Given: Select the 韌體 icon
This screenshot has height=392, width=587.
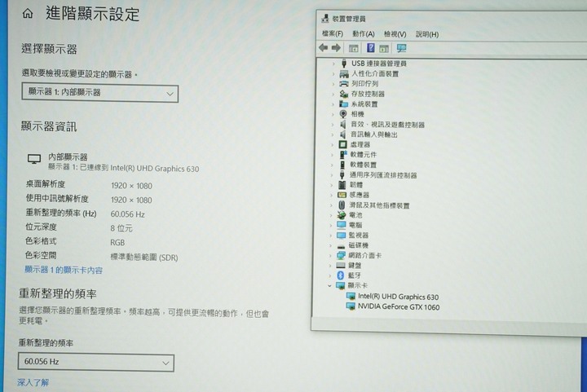Looking at the screenshot, I should [x=342, y=185].
